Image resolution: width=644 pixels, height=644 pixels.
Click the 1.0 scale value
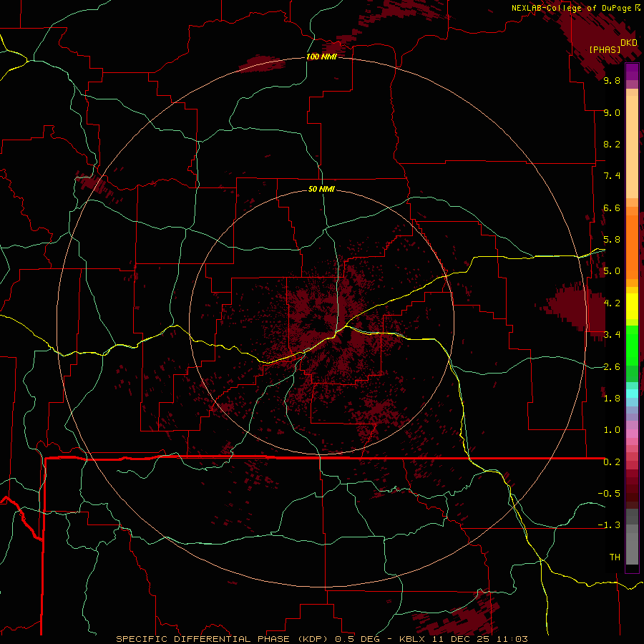tap(612, 430)
